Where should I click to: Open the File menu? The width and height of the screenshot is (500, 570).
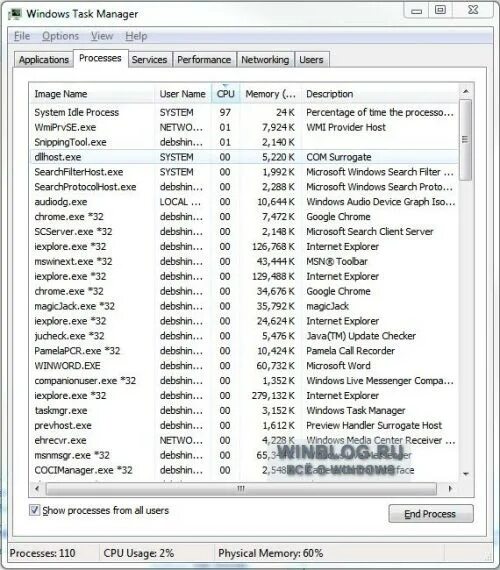tap(22, 36)
